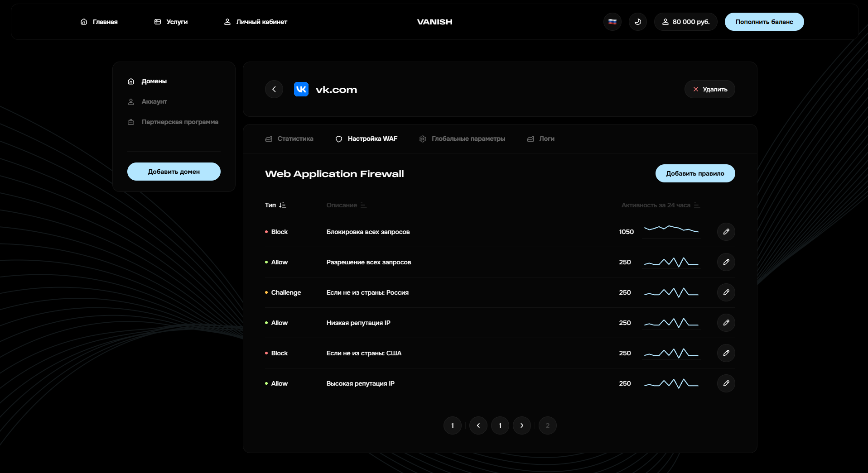Toggle sorting on 'Активность за 24 часа' column
This screenshot has width=868, height=473.
(x=696, y=205)
